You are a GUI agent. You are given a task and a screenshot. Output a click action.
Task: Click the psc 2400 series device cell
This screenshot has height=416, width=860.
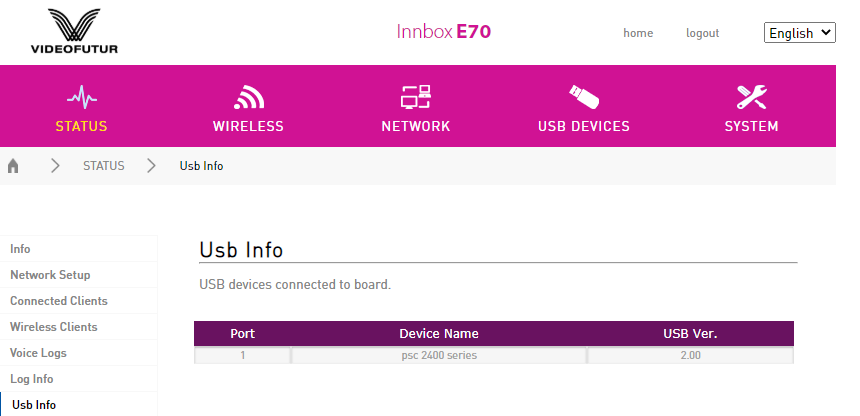point(438,355)
